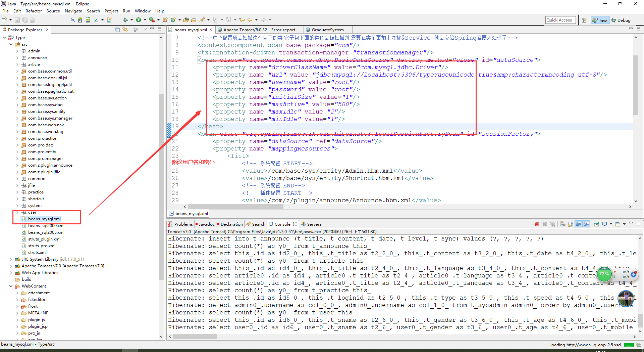Viewport: 644px width, 352px height.
Task: Click the New Java Class icon
Action: point(173,20)
